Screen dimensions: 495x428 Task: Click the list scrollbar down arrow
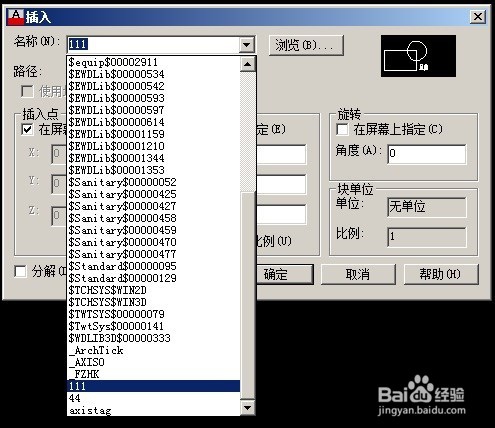point(248,408)
